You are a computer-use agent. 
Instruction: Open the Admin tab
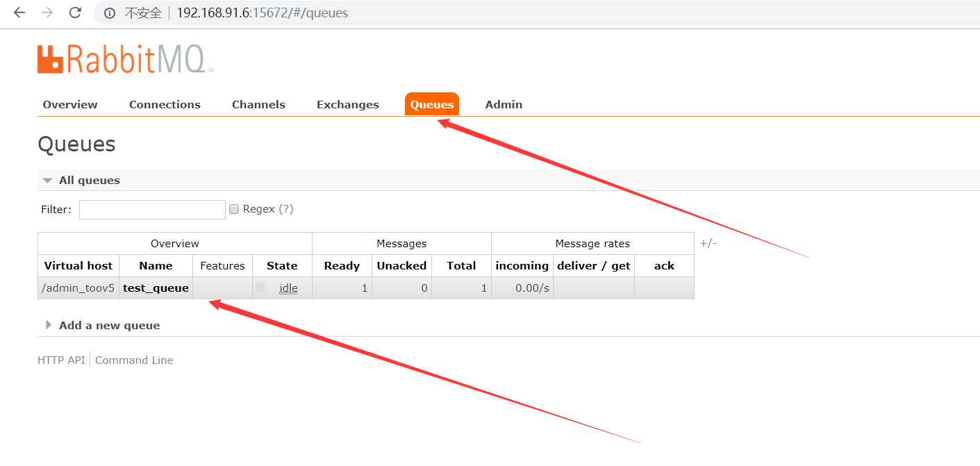click(504, 104)
